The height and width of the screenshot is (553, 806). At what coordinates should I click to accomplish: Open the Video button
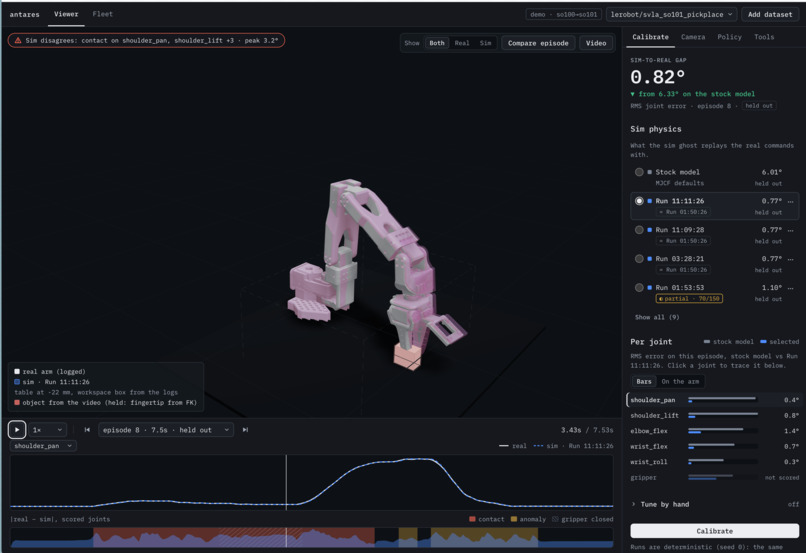(596, 43)
